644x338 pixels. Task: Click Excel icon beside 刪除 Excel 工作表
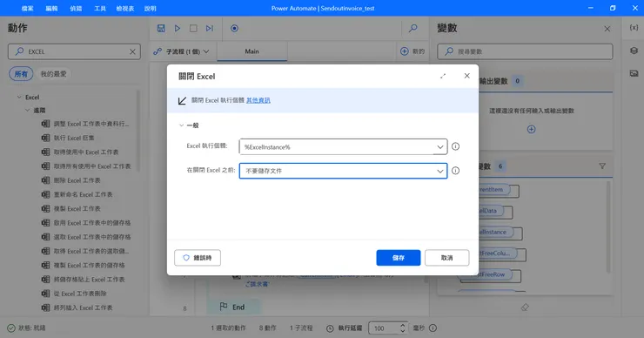click(x=45, y=180)
